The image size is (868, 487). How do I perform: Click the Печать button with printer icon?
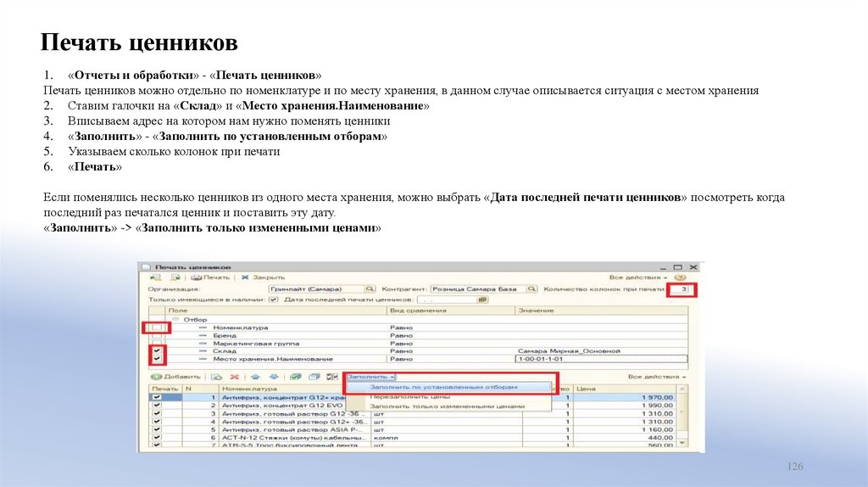[210, 277]
